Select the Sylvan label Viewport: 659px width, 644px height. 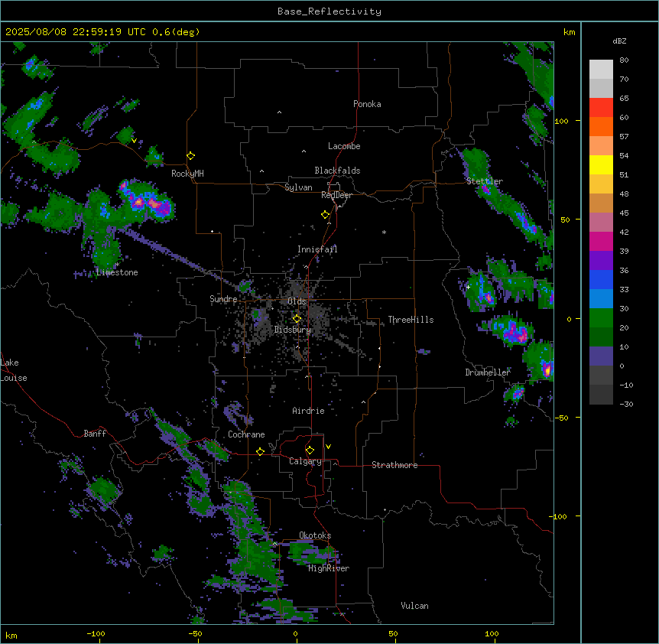tap(298, 187)
